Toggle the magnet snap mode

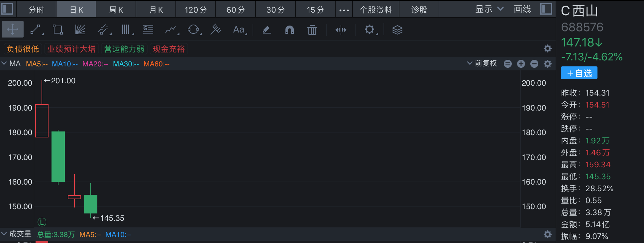tap(289, 30)
